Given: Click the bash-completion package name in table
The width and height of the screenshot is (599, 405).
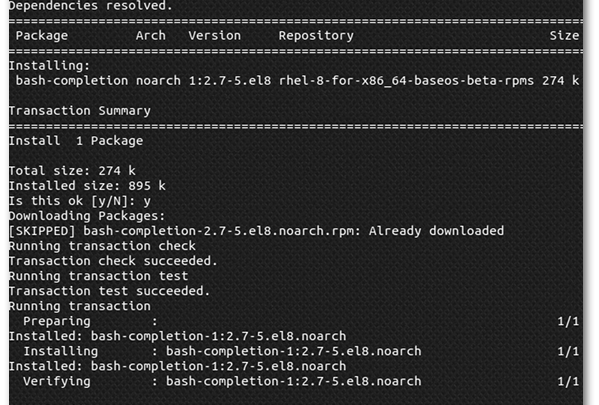Looking at the screenshot, I should pyautogui.click(x=72, y=81).
